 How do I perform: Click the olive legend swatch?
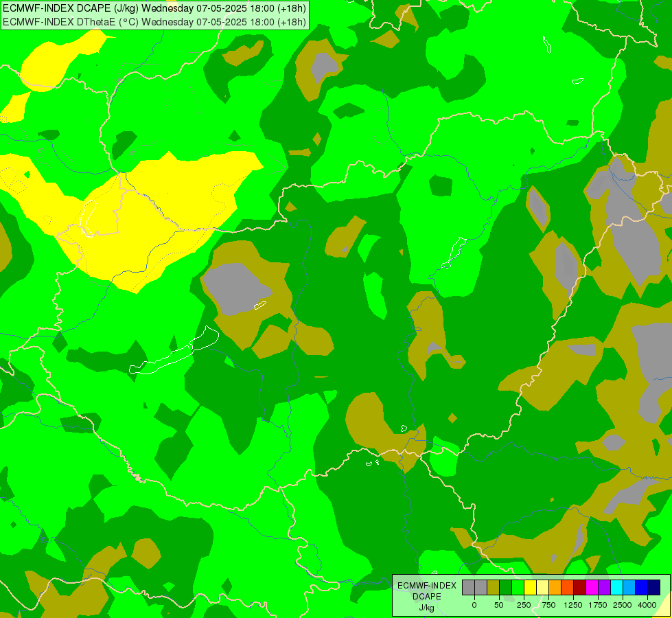[494, 588]
